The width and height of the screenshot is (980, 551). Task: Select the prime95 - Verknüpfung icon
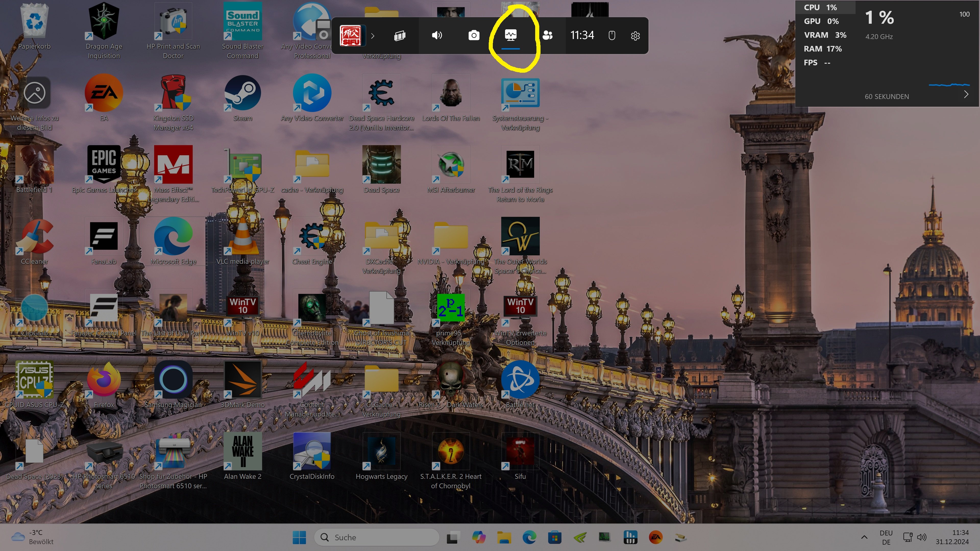[451, 319]
